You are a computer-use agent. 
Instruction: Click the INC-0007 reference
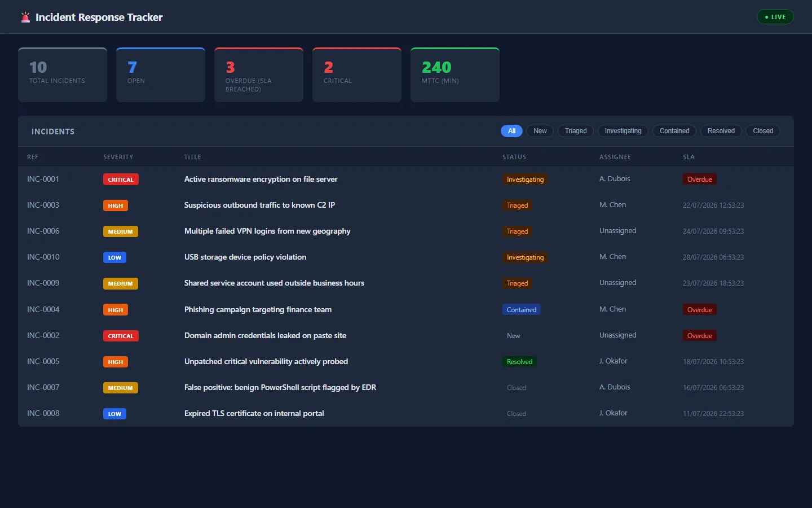(x=43, y=387)
